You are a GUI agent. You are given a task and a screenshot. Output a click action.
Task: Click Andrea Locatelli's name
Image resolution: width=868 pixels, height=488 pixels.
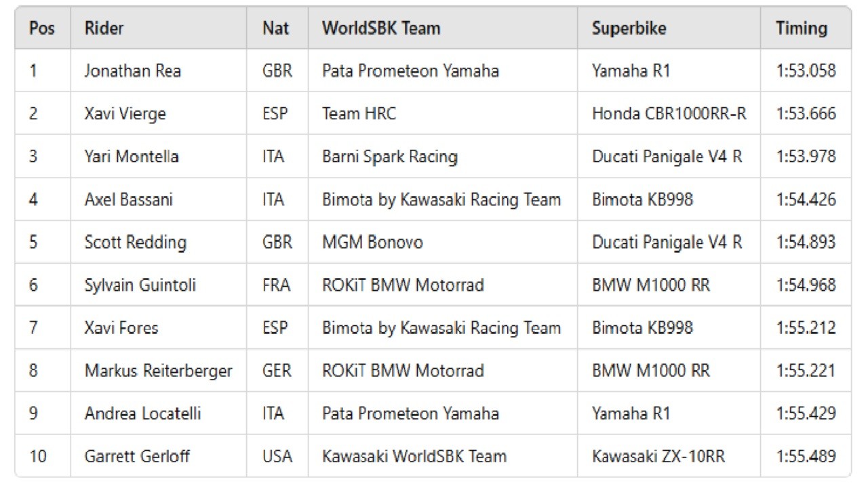point(142,413)
